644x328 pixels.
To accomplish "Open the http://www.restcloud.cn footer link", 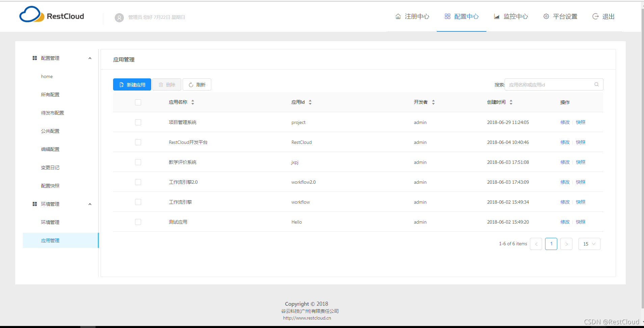I will (x=307, y=318).
